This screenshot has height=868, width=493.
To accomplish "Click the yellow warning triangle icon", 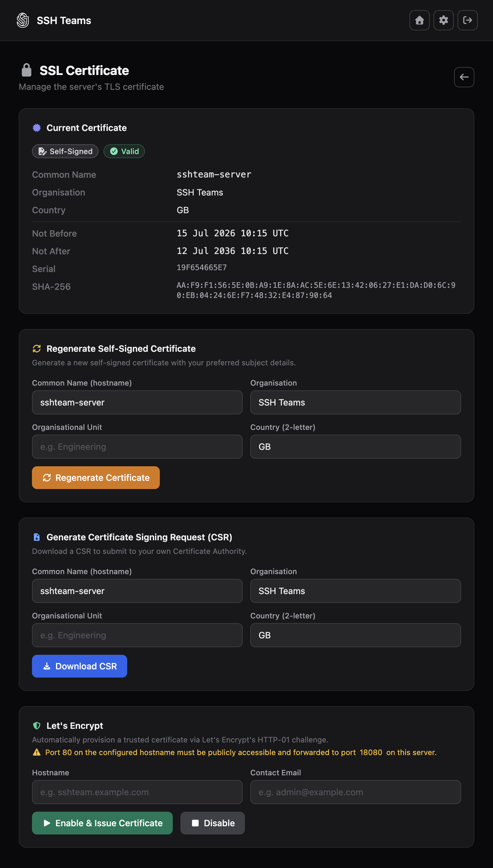I will coord(37,752).
